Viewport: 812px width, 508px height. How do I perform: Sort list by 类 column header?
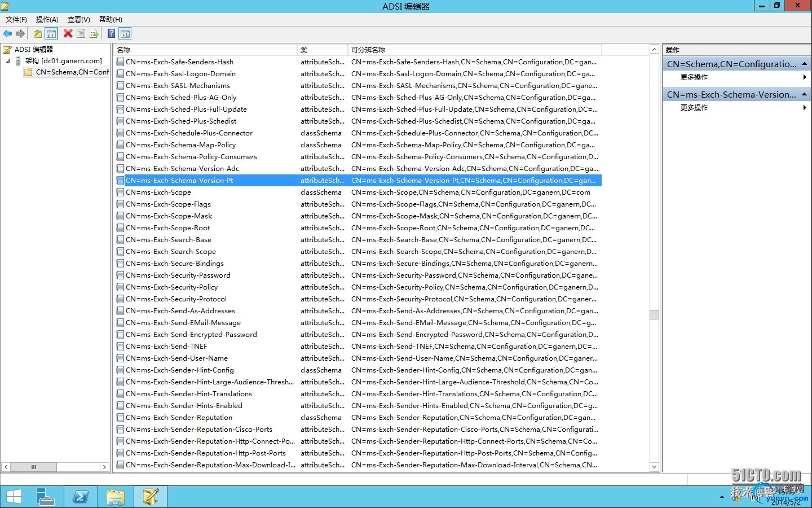tap(323, 50)
